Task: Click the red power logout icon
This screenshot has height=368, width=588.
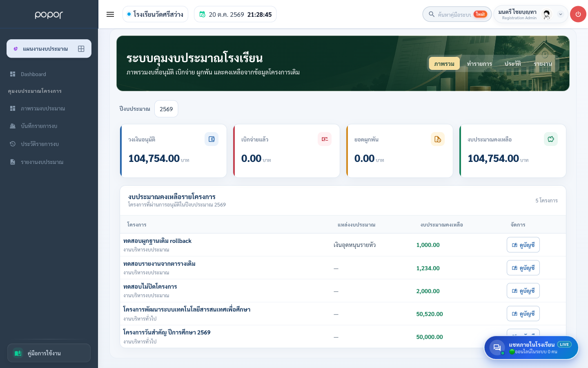Action: 578,14
